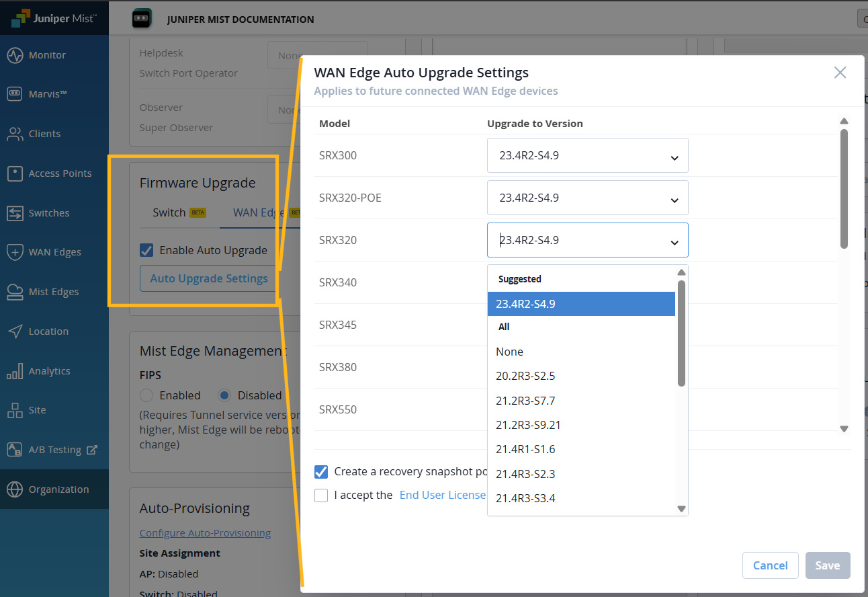Click the Upgrade to Version column header

point(535,124)
